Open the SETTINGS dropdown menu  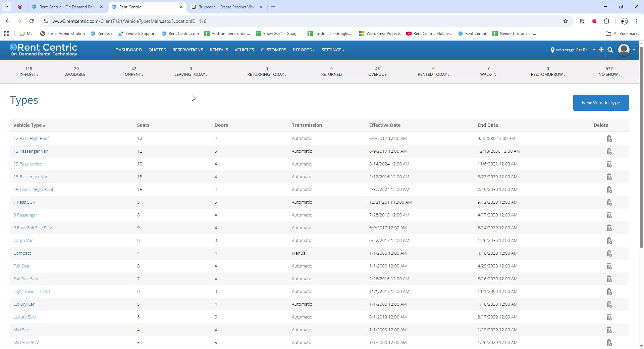[x=332, y=50]
